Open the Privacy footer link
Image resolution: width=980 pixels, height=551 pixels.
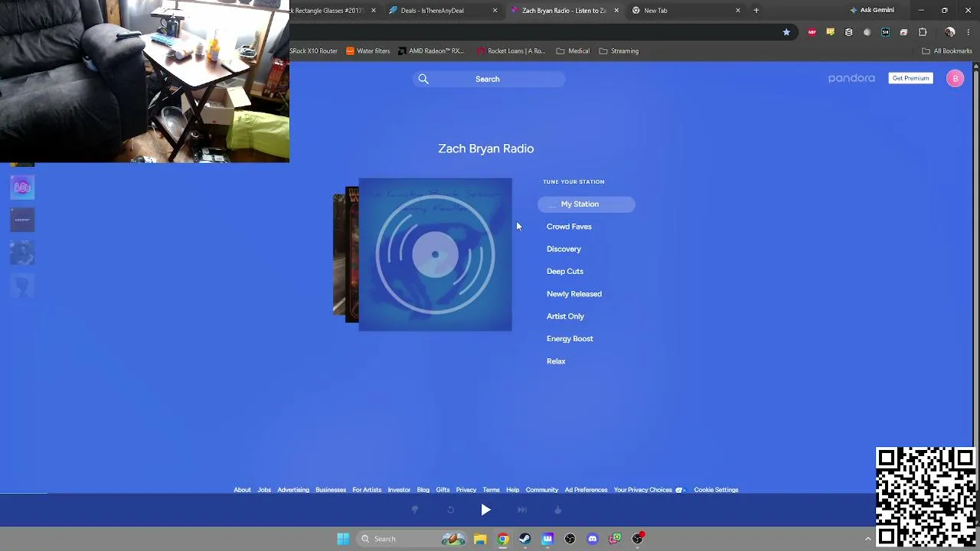466,490
